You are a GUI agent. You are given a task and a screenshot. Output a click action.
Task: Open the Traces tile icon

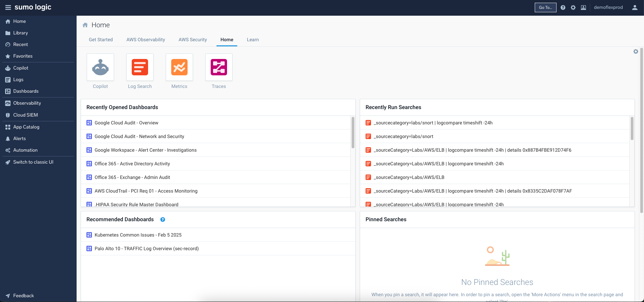coord(219,67)
